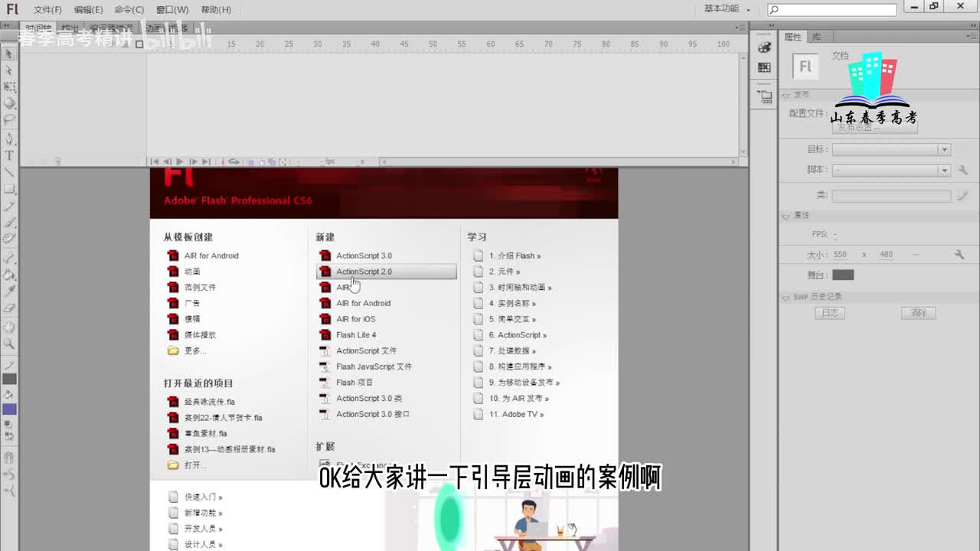Screen dimensions: 980x551
Task: Collapse the SWF 历史记录 section
Action: pyautogui.click(x=786, y=298)
